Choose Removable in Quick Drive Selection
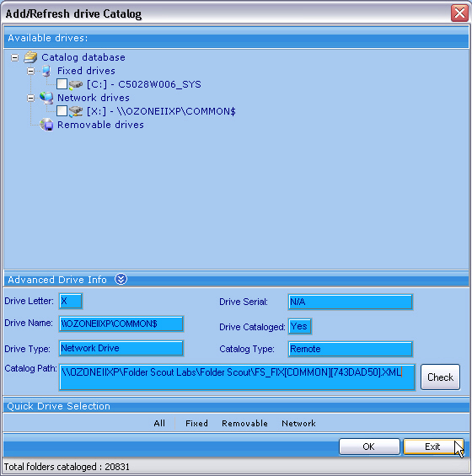 coord(244,423)
